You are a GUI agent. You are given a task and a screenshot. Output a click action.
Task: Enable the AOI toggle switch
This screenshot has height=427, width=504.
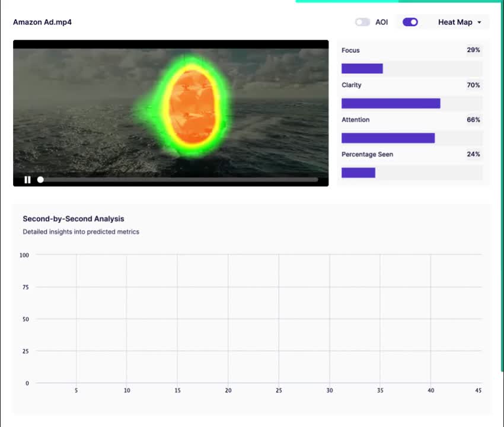362,22
